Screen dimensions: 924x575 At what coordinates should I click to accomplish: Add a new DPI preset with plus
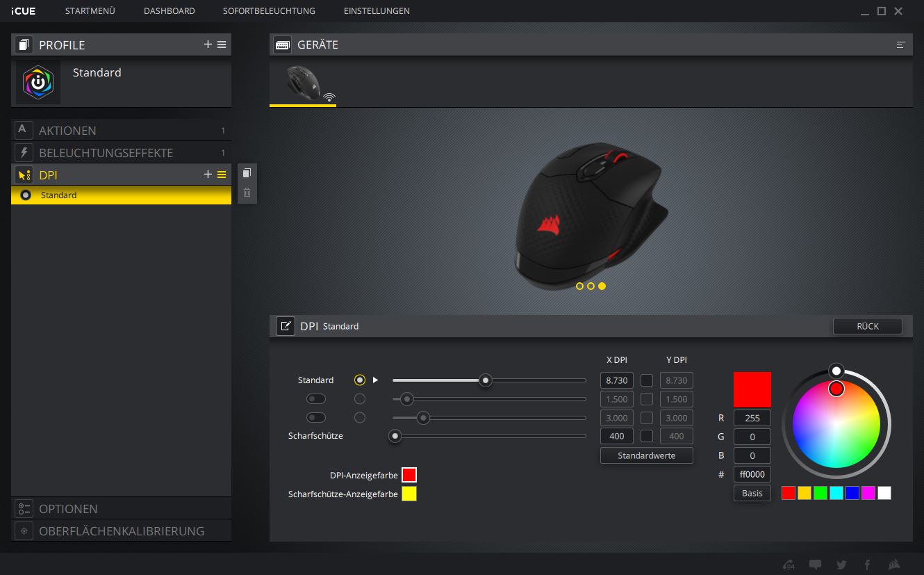(208, 175)
